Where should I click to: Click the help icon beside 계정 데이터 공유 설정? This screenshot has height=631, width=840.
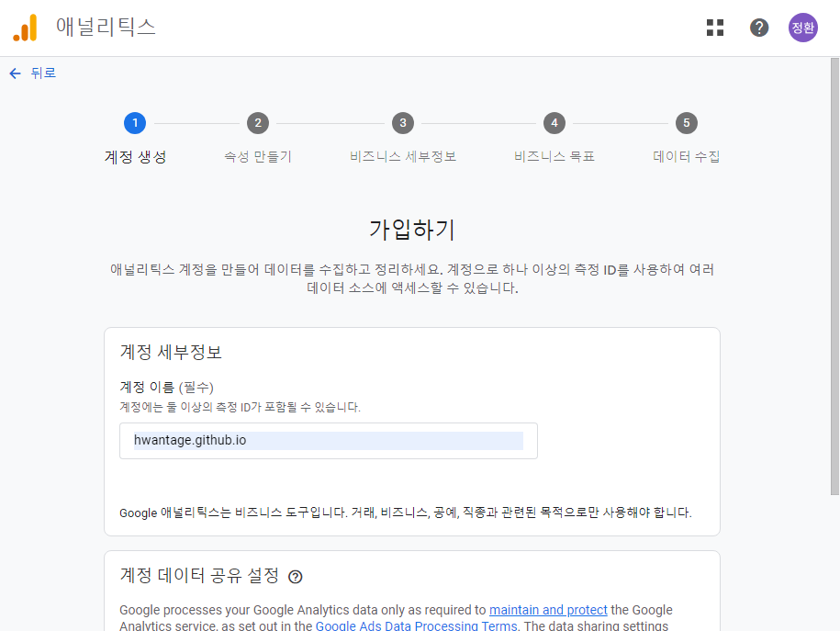295,577
